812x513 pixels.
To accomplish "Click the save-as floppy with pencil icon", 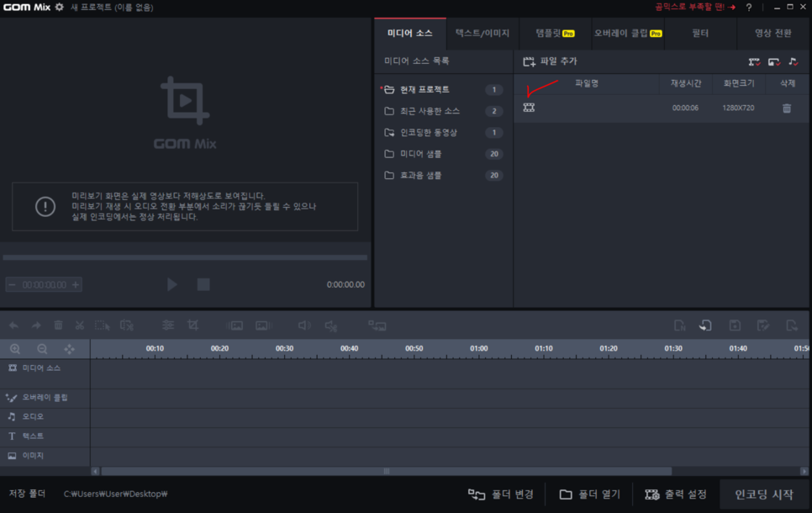I will pyautogui.click(x=762, y=325).
